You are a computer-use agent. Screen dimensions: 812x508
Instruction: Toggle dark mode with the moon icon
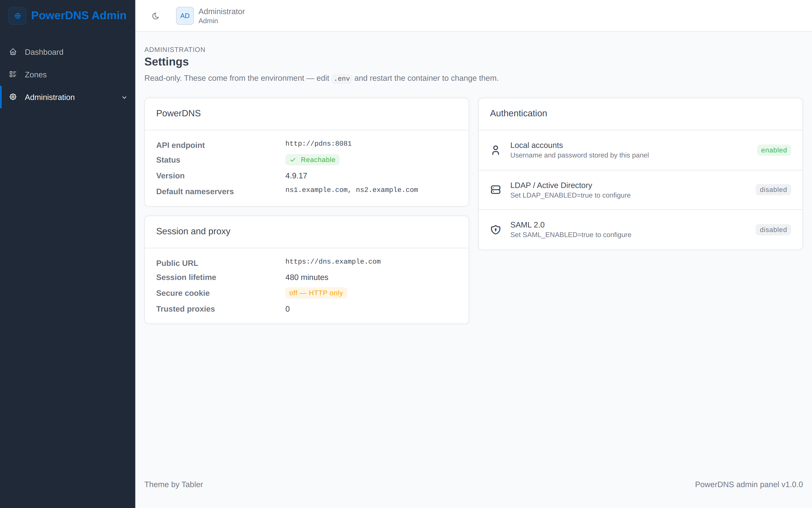tap(155, 16)
